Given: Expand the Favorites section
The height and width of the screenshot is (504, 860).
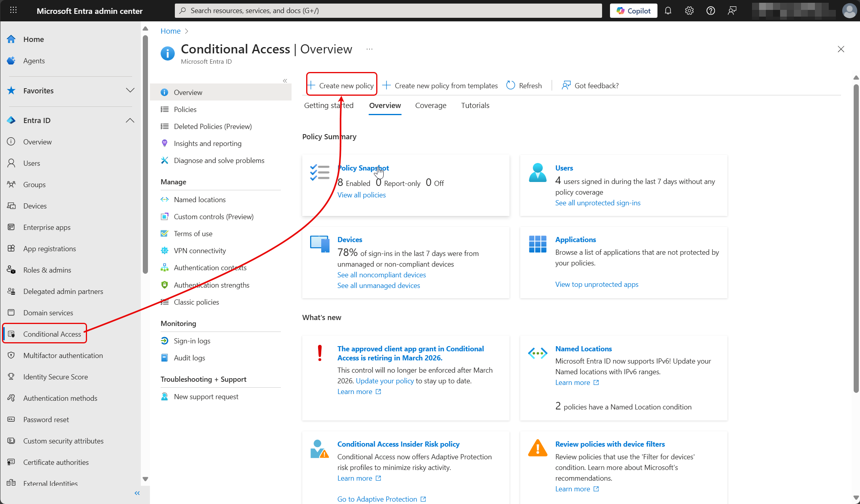Looking at the screenshot, I should [130, 91].
